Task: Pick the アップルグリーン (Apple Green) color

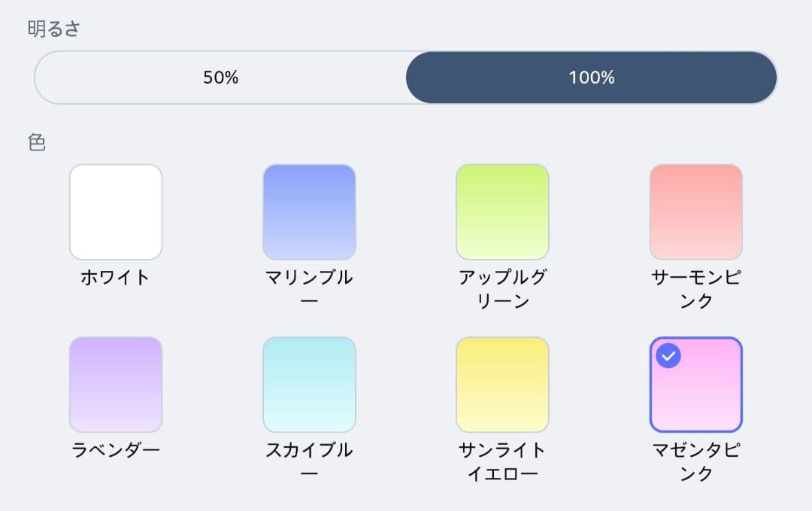Action: pyautogui.click(x=502, y=211)
